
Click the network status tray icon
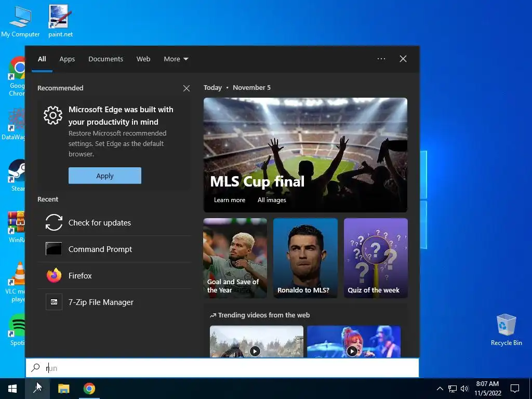coord(453,389)
